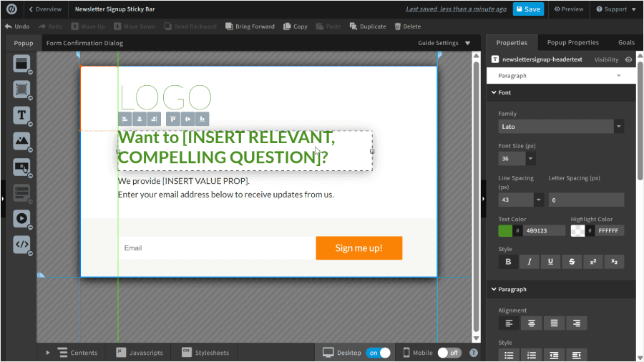
Task: Click Copy in the toolbar
Action: coord(296,26)
